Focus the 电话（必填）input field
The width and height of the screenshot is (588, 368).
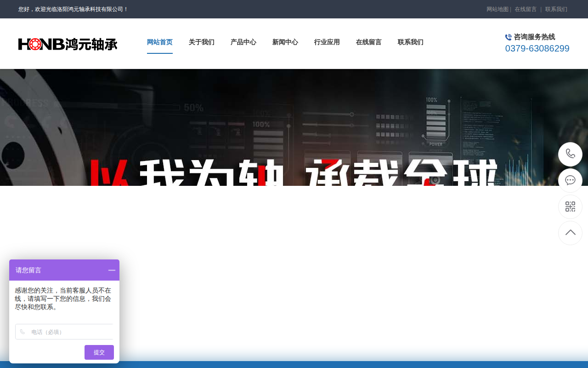point(64,332)
